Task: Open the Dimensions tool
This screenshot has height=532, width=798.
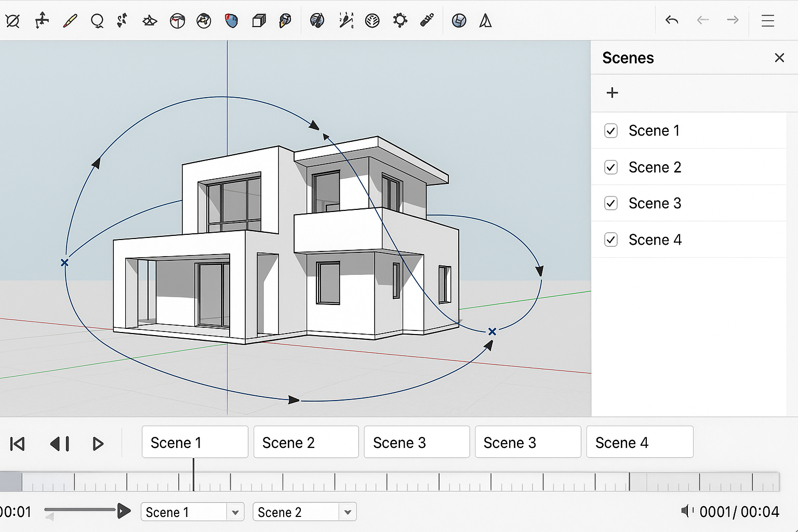Action: (345, 21)
